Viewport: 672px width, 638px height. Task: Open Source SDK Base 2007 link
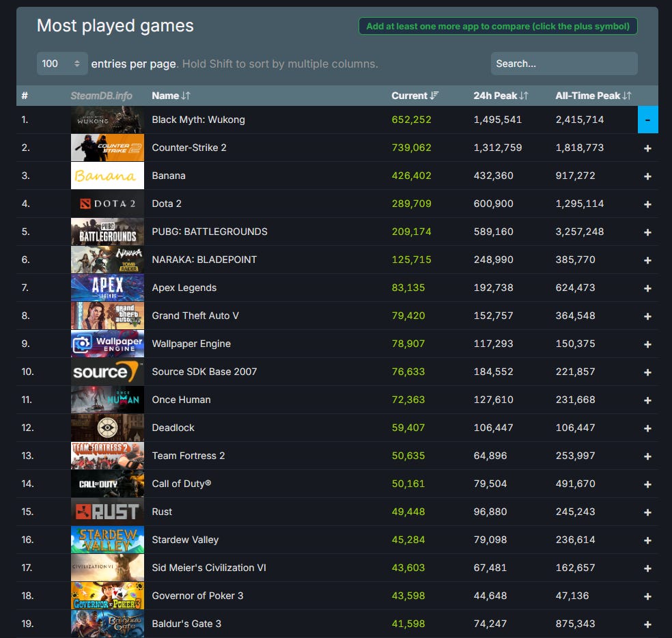204,372
